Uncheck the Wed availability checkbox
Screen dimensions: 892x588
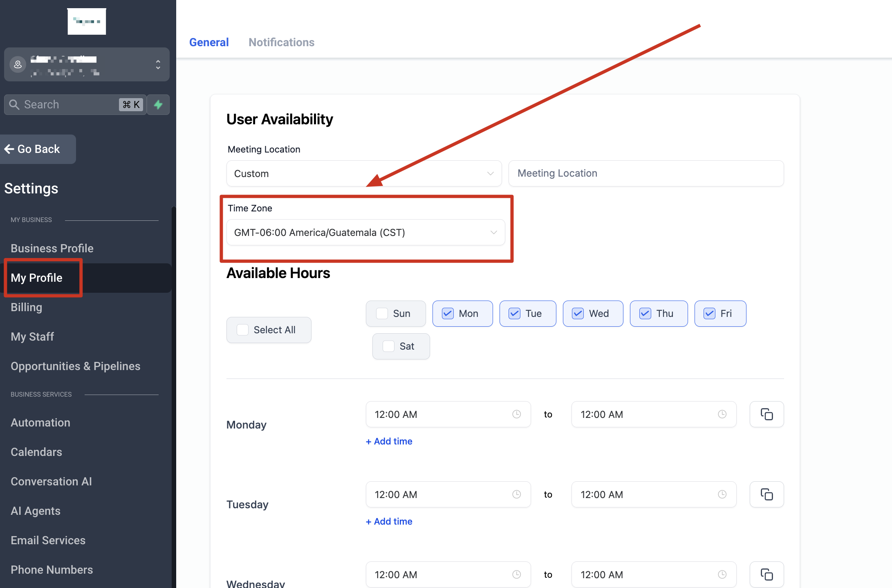click(578, 314)
